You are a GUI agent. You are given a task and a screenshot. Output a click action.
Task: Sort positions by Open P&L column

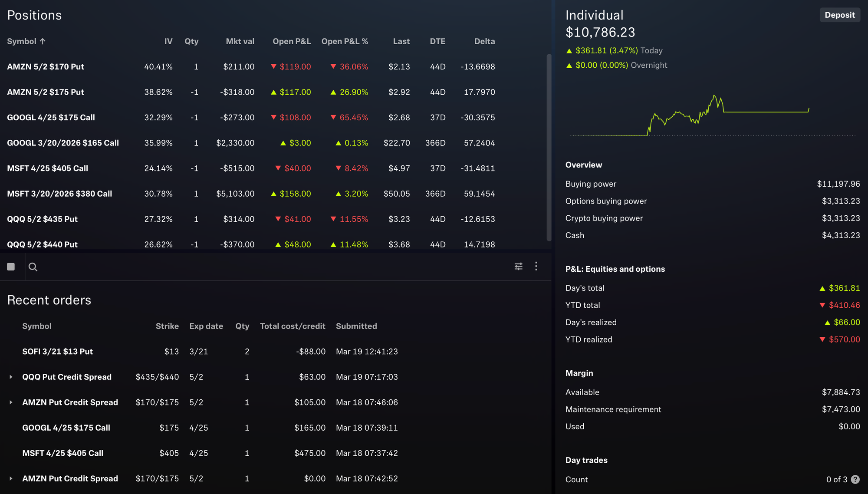(292, 41)
